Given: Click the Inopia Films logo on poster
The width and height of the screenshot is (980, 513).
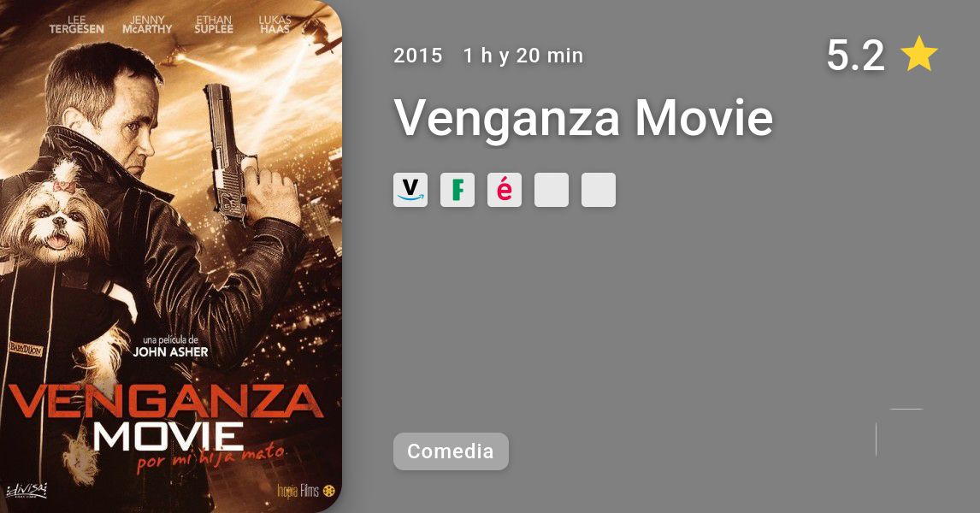Looking at the screenshot, I should 306,491.
